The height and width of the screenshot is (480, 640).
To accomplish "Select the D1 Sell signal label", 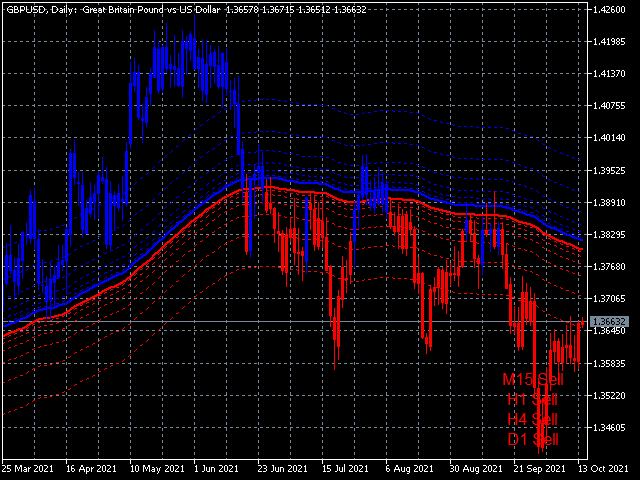I will pyautogui.click(x=532, y=439).
